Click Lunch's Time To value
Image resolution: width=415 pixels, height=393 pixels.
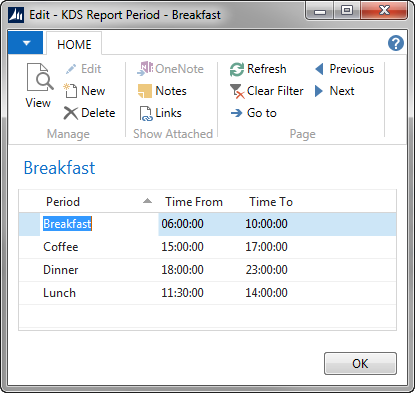coord(266,293)
